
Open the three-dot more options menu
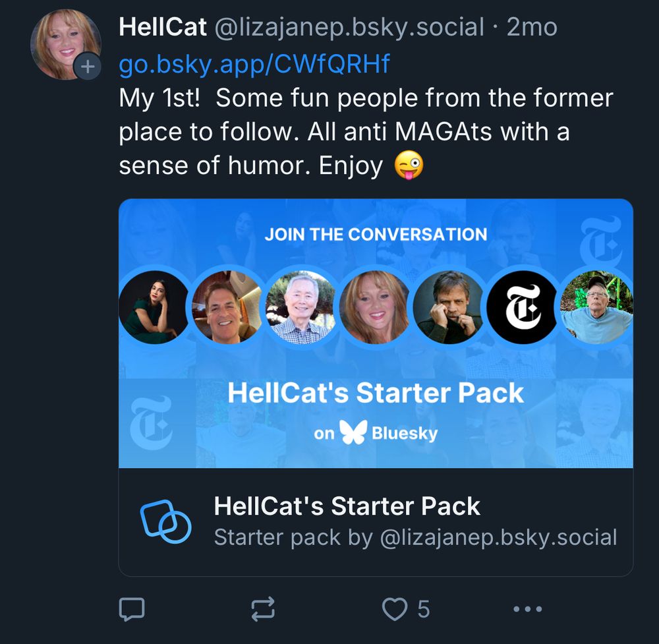pos(527,610)
